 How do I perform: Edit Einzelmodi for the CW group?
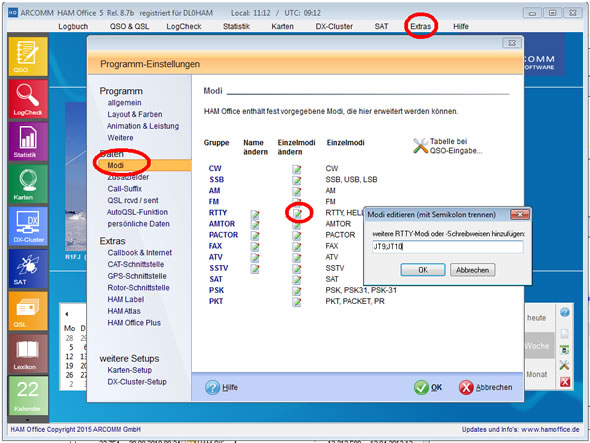tap(297, 169)
